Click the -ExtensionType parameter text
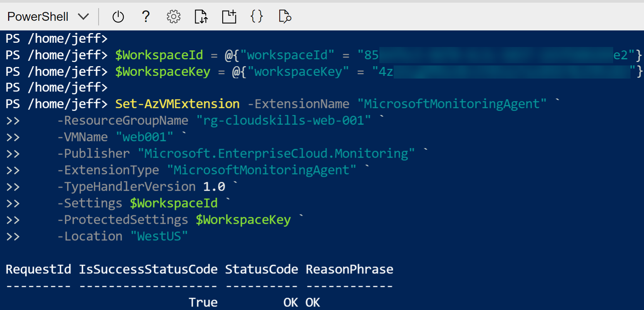This screenshot has height=310, width=644. click(108, 170)
